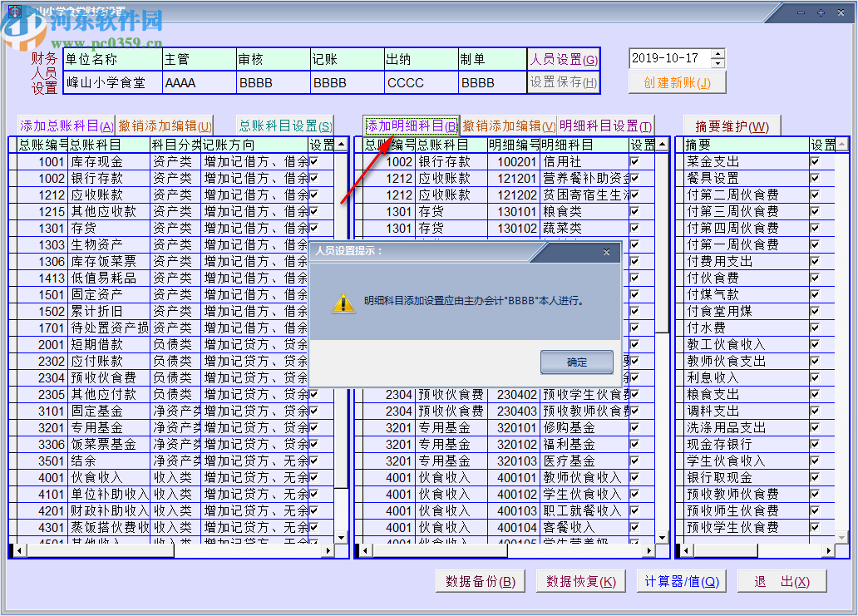Click down arrow of ledger list scrollbar

click(342, 537)
